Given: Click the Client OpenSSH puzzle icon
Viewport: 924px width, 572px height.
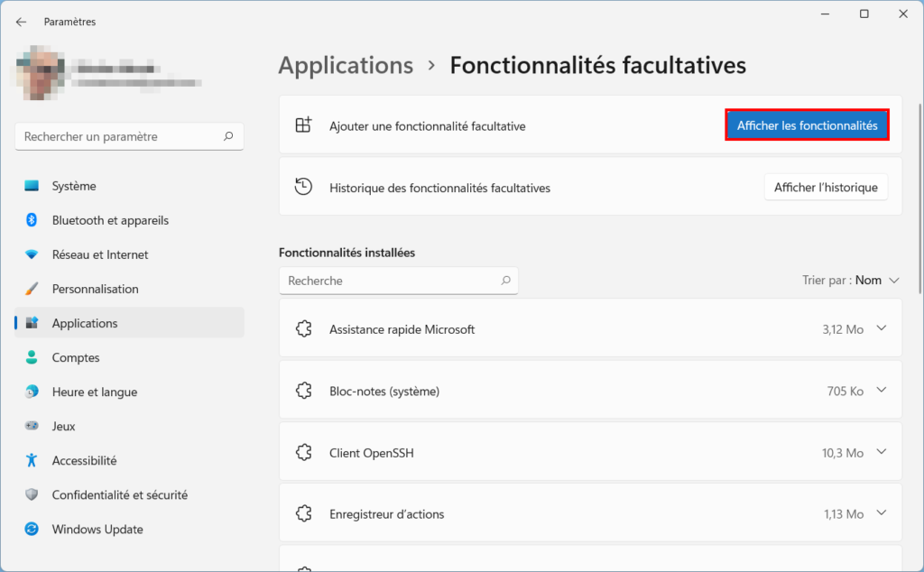Looking at the screenshot, I should (304, 452).
